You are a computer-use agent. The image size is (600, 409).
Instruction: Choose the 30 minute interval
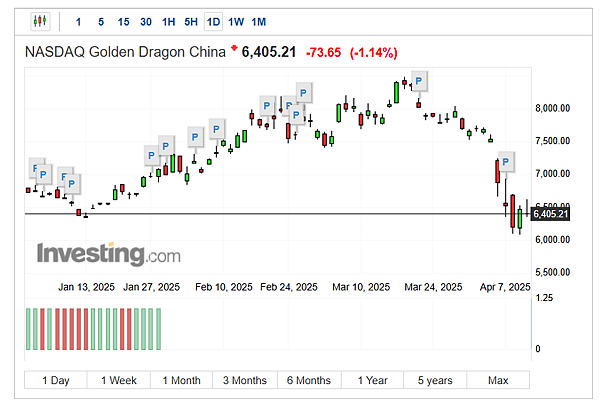point(146,22)
